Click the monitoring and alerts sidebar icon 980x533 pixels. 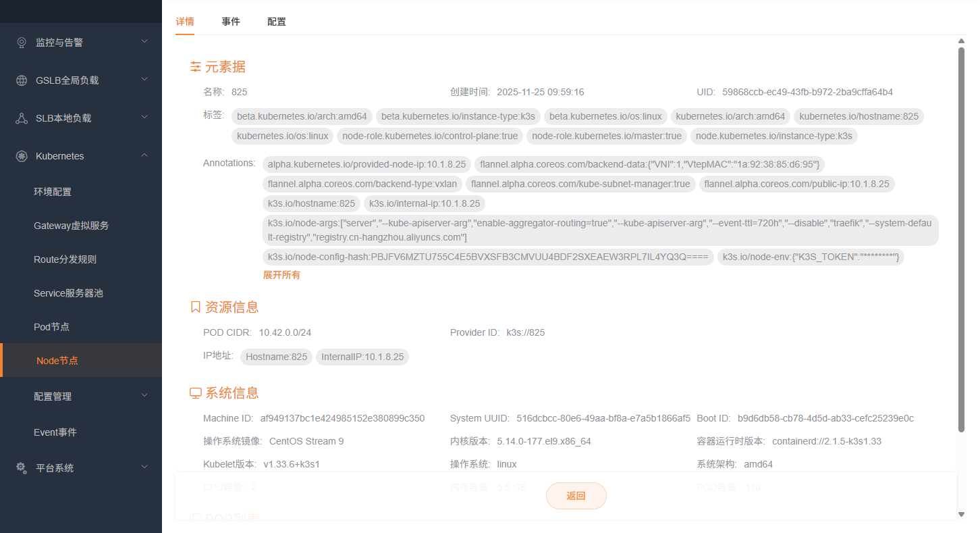[22, 43]
